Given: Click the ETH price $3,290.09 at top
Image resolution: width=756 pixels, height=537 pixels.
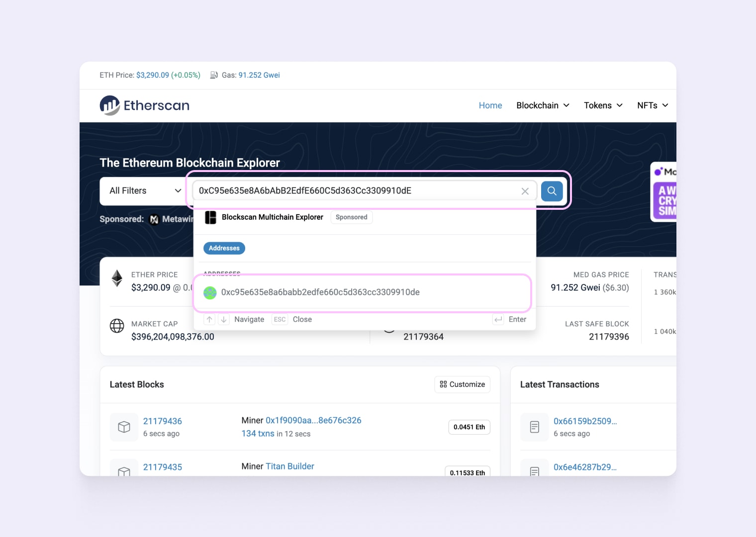Looking at the screenshot, I should coord(153,75).
